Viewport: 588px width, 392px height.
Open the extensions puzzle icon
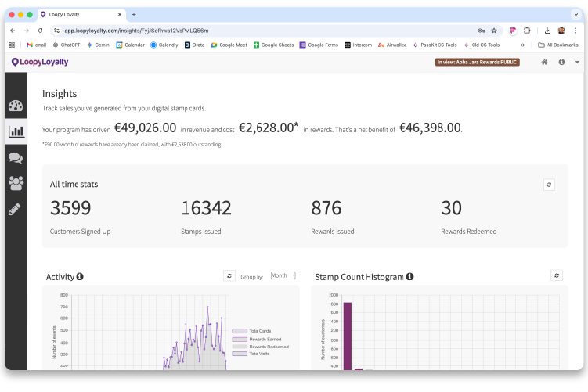point(527,31)
